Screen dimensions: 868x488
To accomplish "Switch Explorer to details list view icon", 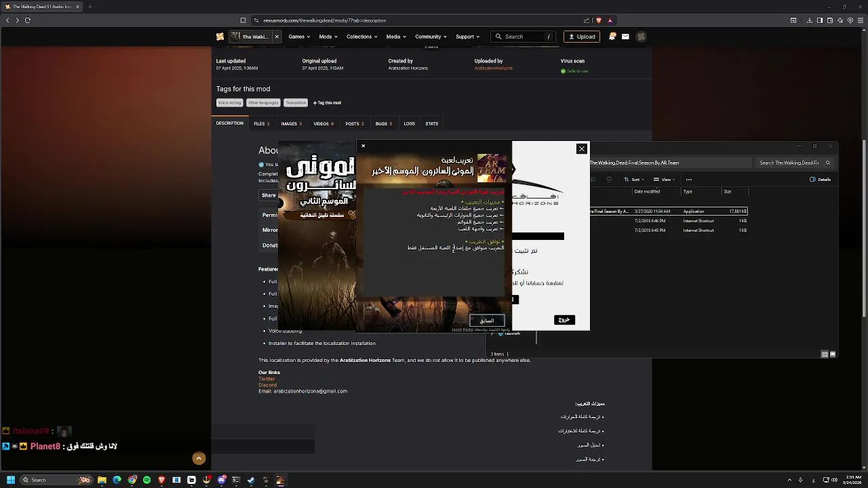I will (825, 354).
